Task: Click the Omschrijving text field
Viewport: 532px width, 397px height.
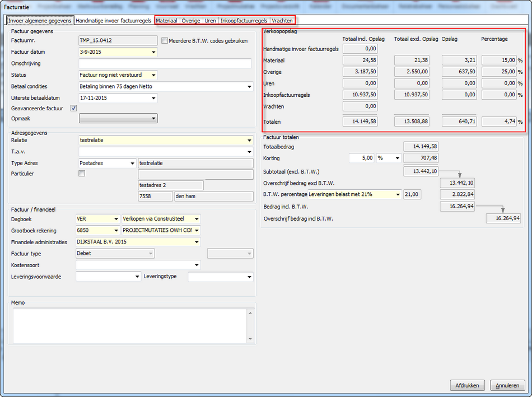Action: coord(165,63)
